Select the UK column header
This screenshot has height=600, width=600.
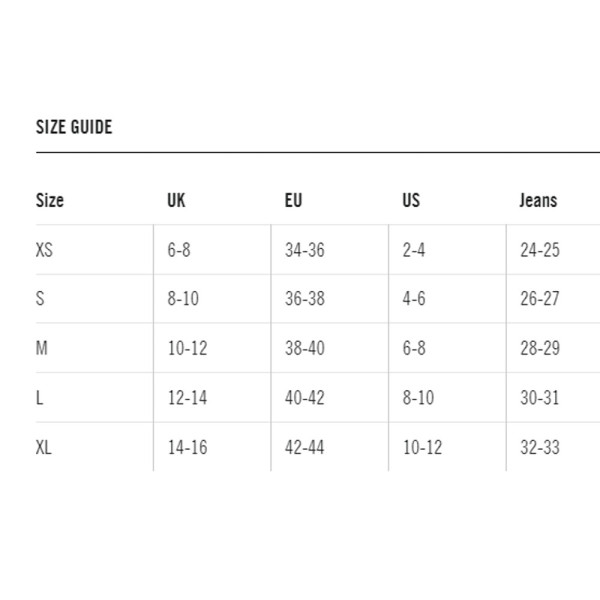[x=176, y=200]
